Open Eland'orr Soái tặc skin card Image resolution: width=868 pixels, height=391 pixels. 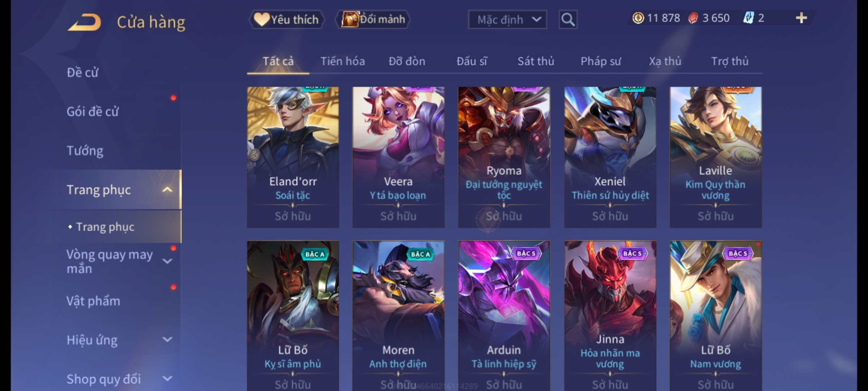[x=293, y=157]
